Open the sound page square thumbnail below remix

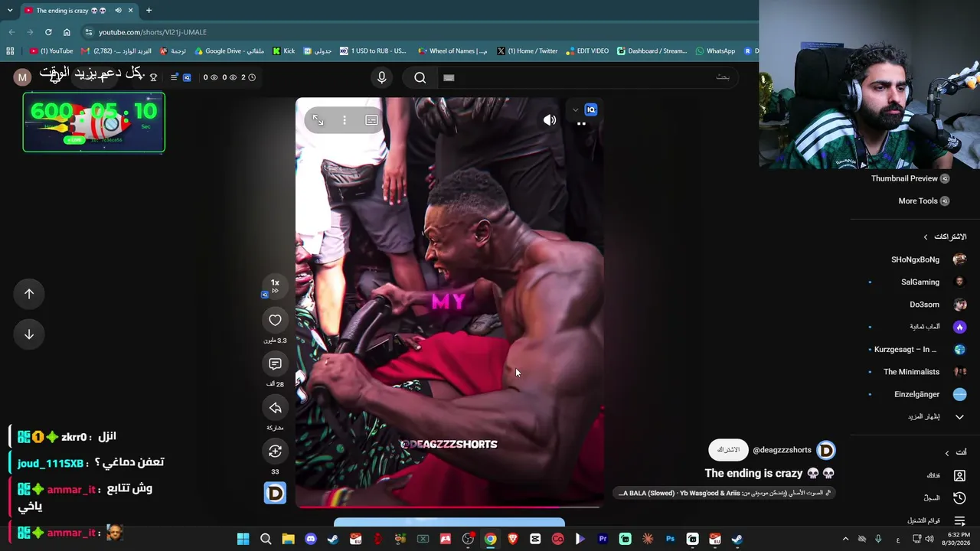[275, 493]
